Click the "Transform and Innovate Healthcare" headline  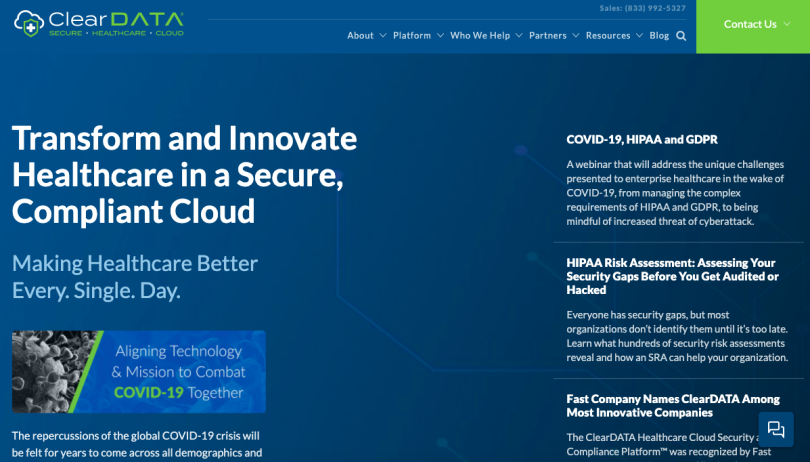coord(184,175)
